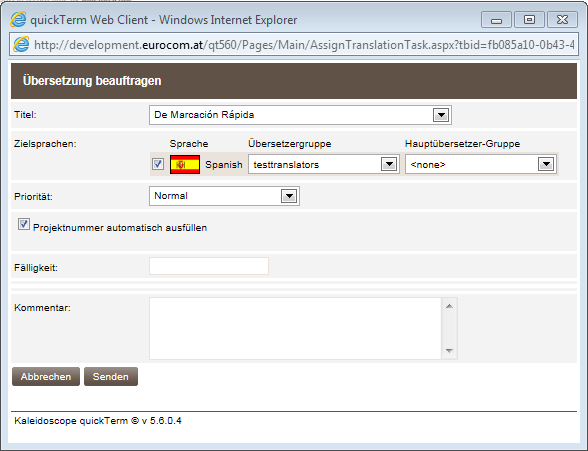Screen dimensions: 588x451
Task: Click the Internet Explorer icon in title bar
Action: [18, 19]
